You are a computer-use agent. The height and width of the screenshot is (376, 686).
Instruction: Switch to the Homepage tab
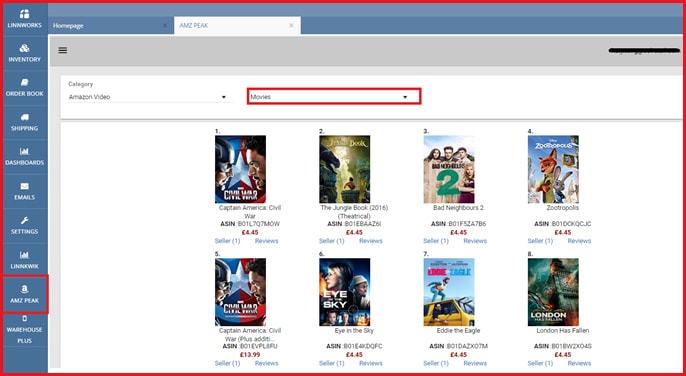68,26
